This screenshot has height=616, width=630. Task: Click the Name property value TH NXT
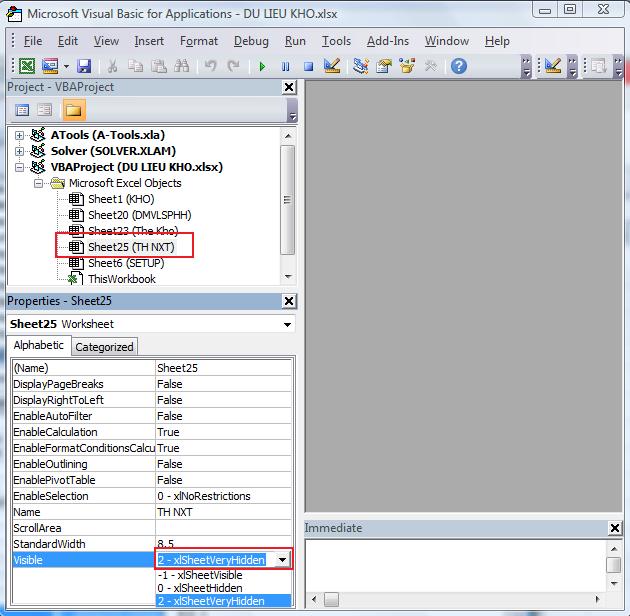coord(223,512)
